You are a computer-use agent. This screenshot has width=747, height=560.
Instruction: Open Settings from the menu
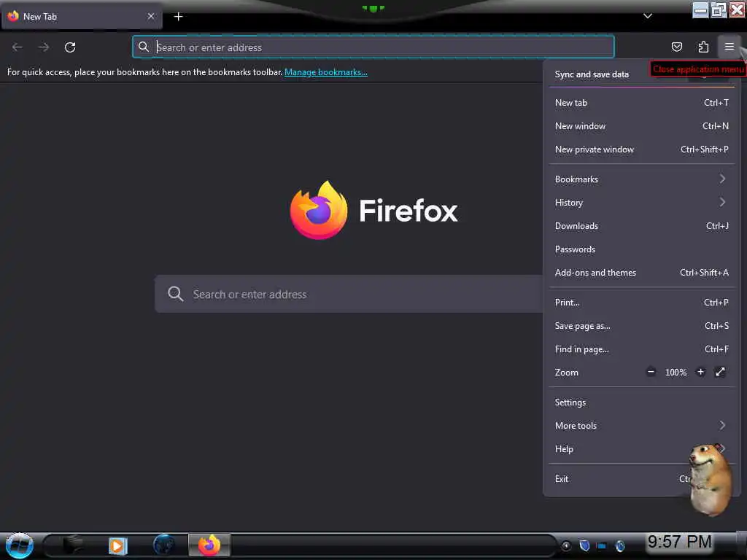641,402
